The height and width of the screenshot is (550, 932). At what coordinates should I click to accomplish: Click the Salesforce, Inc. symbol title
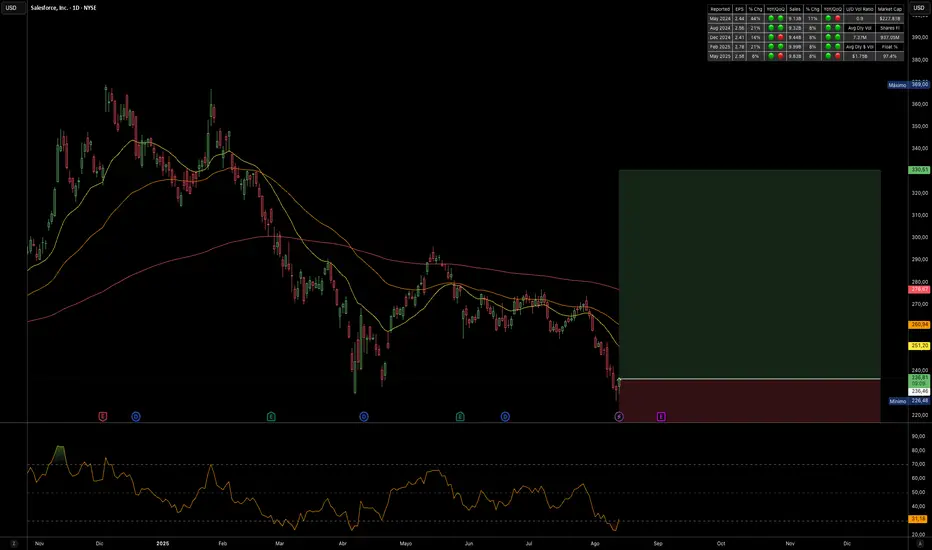tap(64, 8)
